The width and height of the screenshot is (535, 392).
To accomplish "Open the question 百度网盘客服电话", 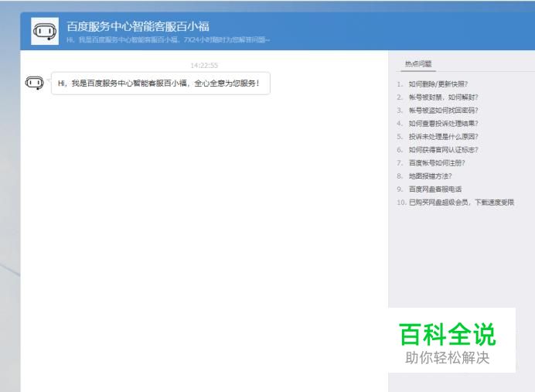I will point(435,189).
